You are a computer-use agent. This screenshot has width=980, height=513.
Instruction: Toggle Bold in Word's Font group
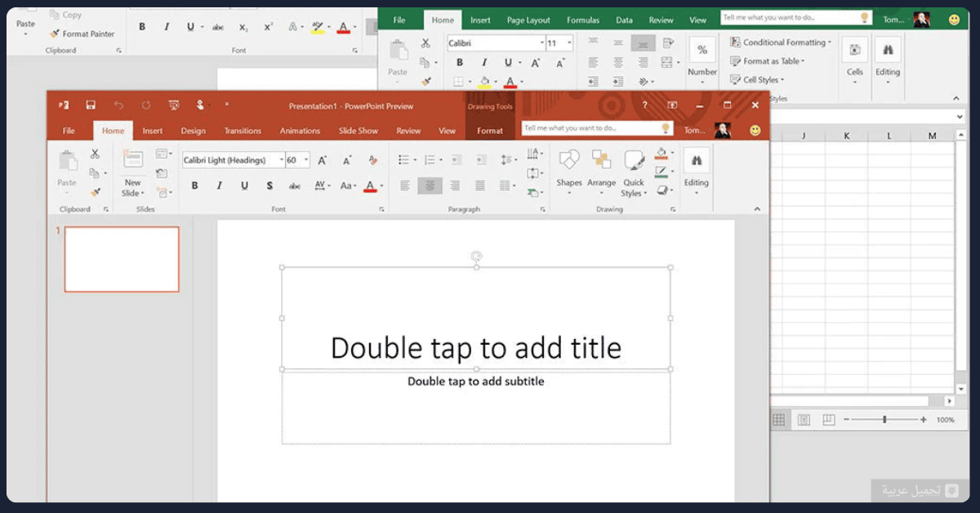point(142,27)
